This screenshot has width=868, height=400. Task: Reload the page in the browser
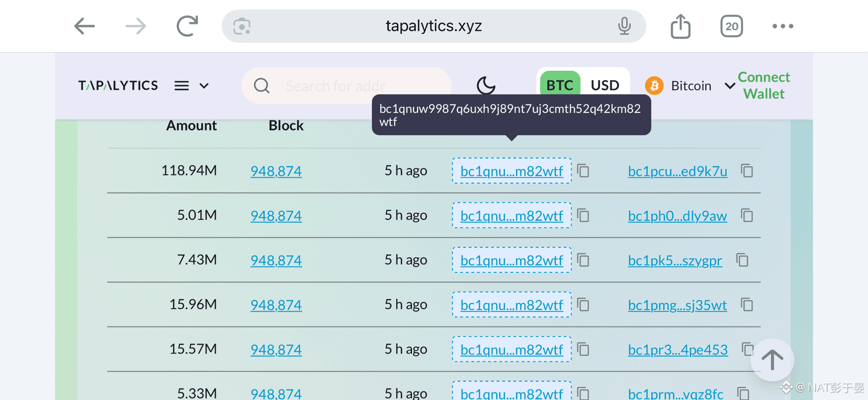tap(187, 26)
